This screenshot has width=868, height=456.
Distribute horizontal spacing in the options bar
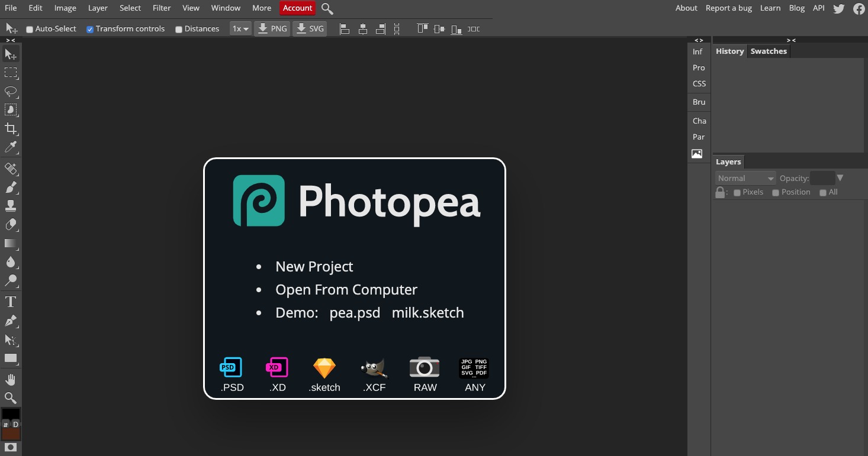point(474,28)
